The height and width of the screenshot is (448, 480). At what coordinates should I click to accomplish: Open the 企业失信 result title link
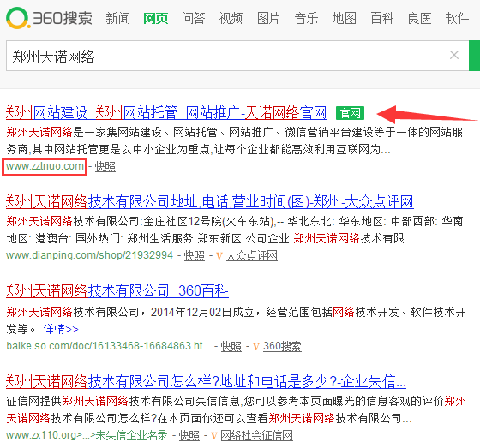(x=206, y=381)
